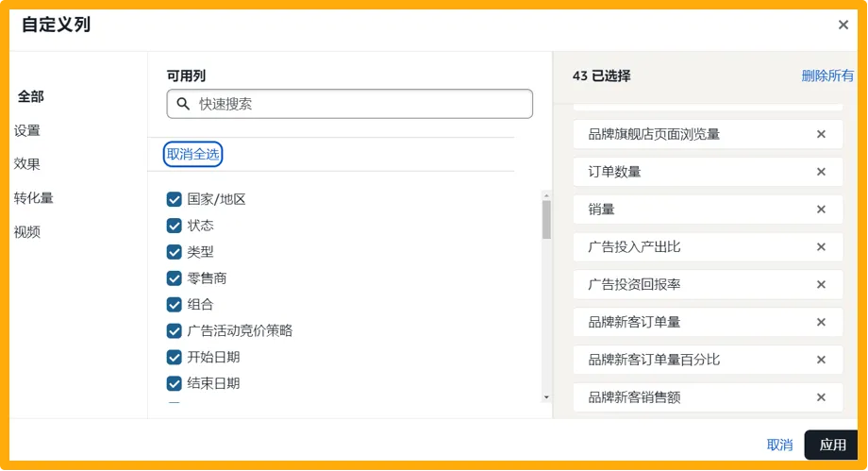Image resolution: width=868 pixels, height=471 pixels.
Task: Click the 快速搜索 search field
Action: coord(359,104)
